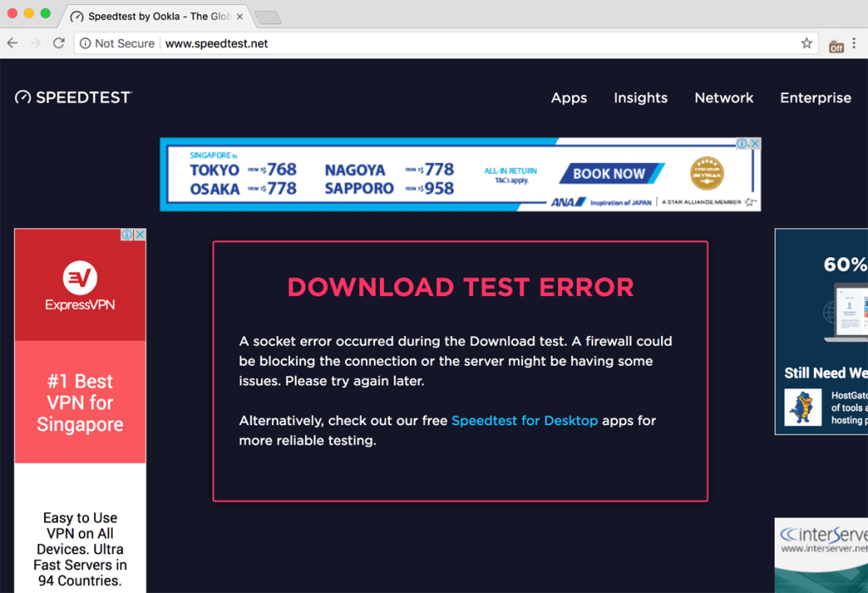This screenshot has width=868, height=593.
Task: Click the BOOK NOW button in ANA ad
Action: point(610,173)
